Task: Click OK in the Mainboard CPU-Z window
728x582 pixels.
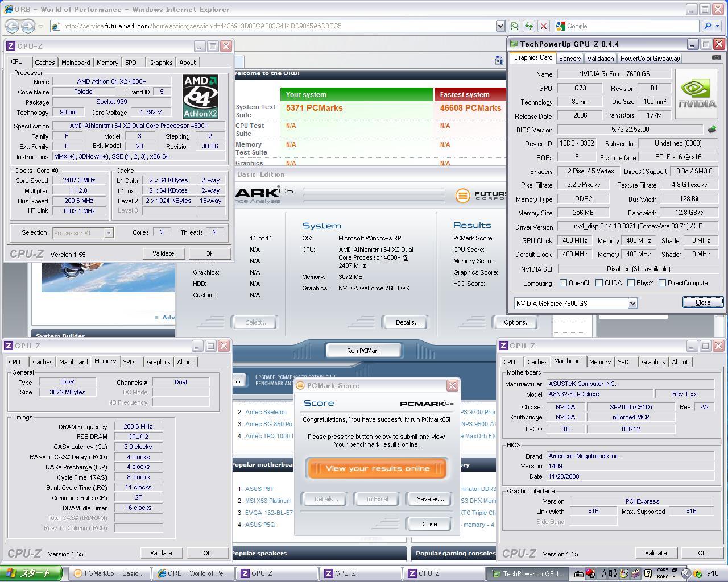Action: point(702,553)
